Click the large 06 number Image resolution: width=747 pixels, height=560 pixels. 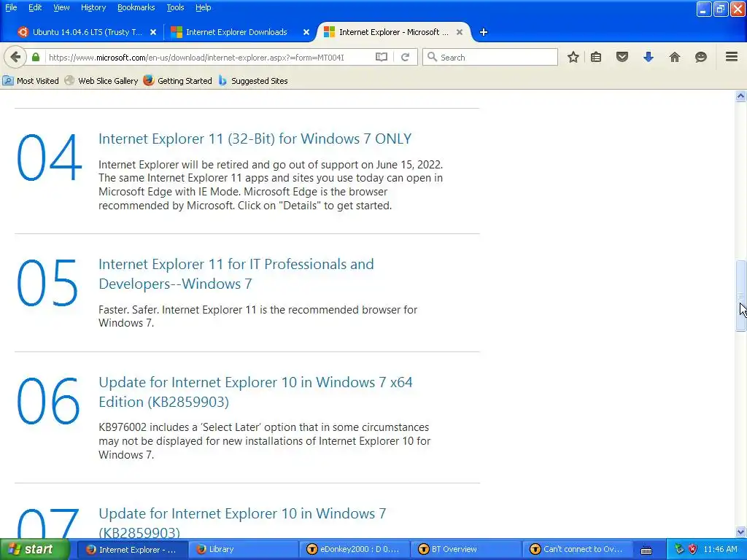(x=48, y=401)
